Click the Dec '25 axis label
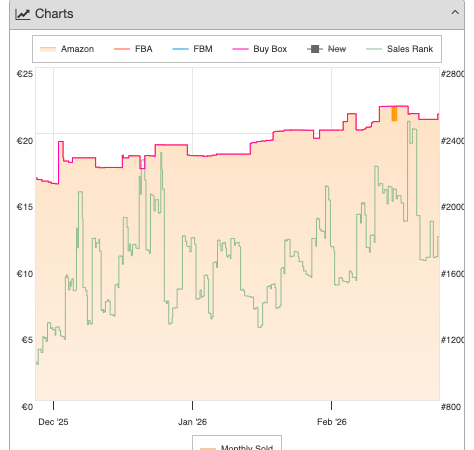 [53, 422]
